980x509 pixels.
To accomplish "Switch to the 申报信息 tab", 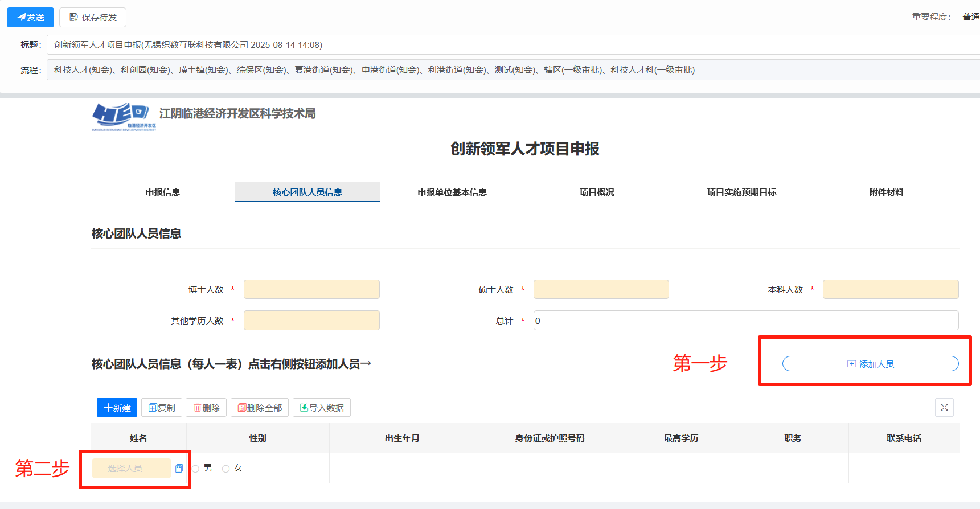I will click(163, 192).
